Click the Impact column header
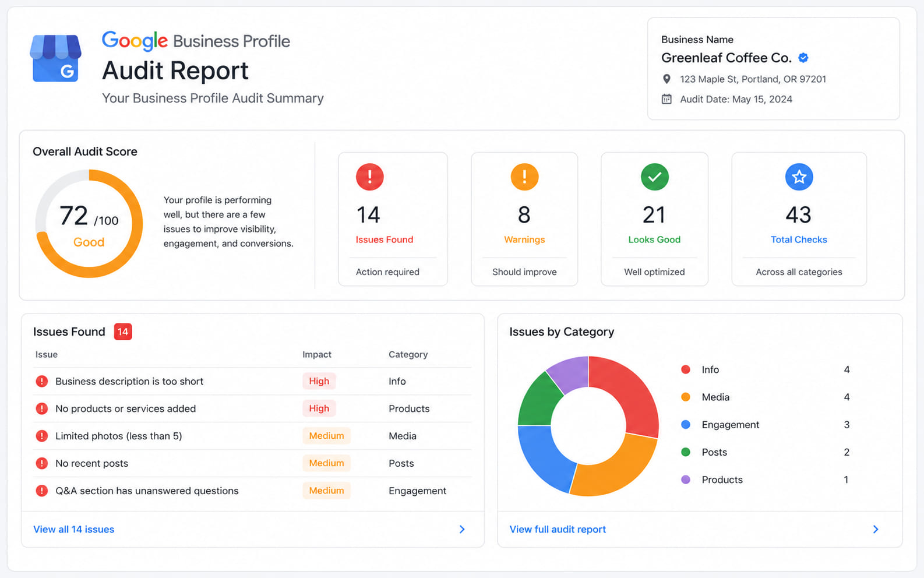This screenshot has height=578, width=924. click(x=317, y=354)
